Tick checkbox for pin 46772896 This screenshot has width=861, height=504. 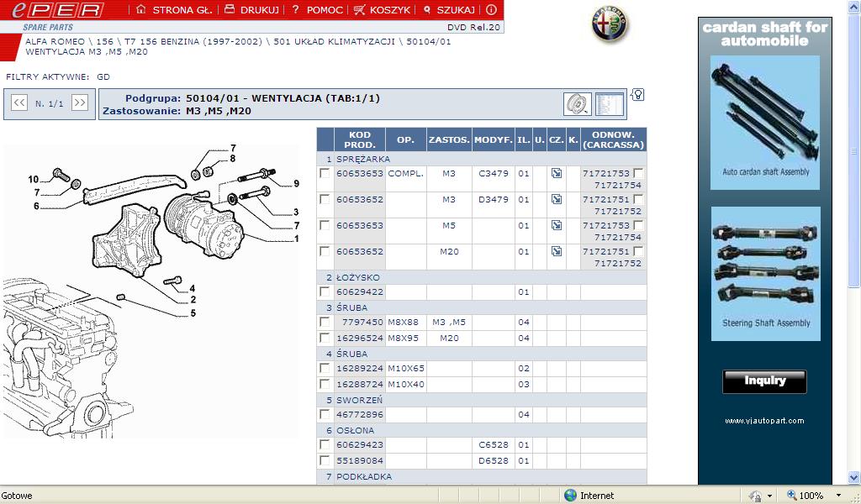[325, 414]
